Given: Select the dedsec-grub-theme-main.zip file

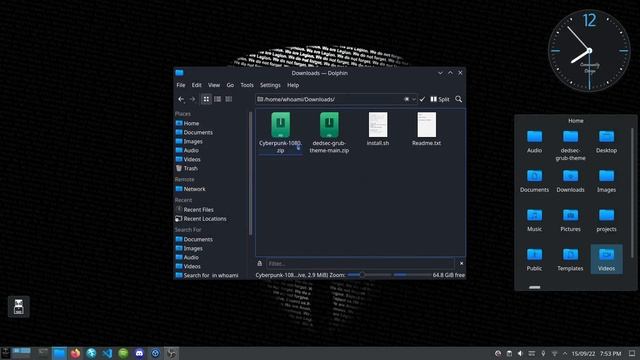Looking at the screenshot, I should 329,133.
